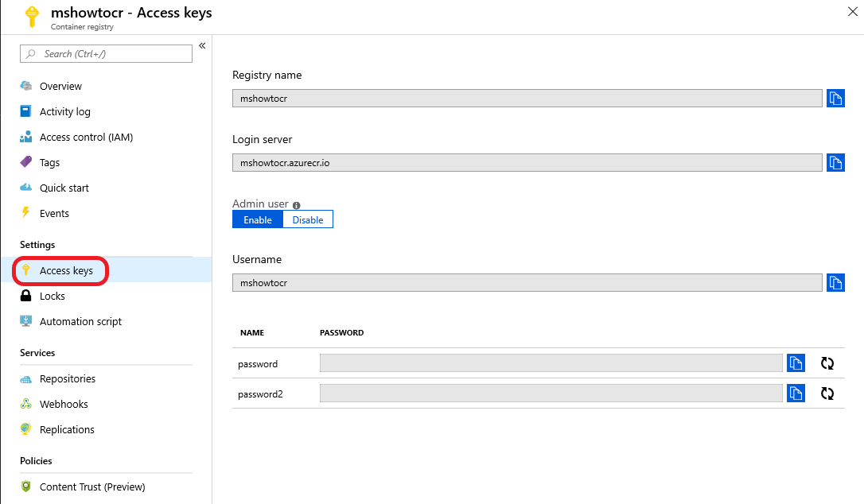The width and height of the screenshot is (864, 504).
Task: Open Webhooks service
Action: coord(64,405)
